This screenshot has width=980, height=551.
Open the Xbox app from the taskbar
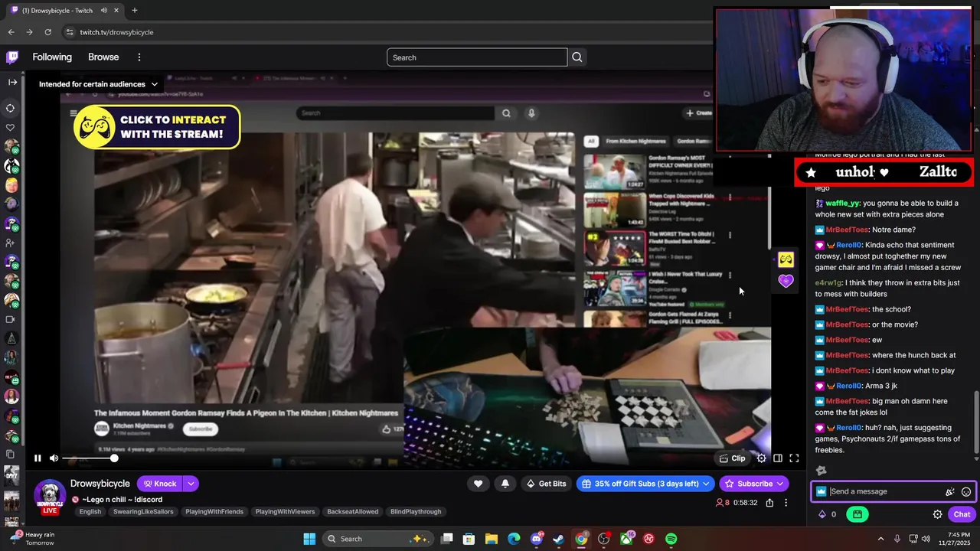[626, 539]
